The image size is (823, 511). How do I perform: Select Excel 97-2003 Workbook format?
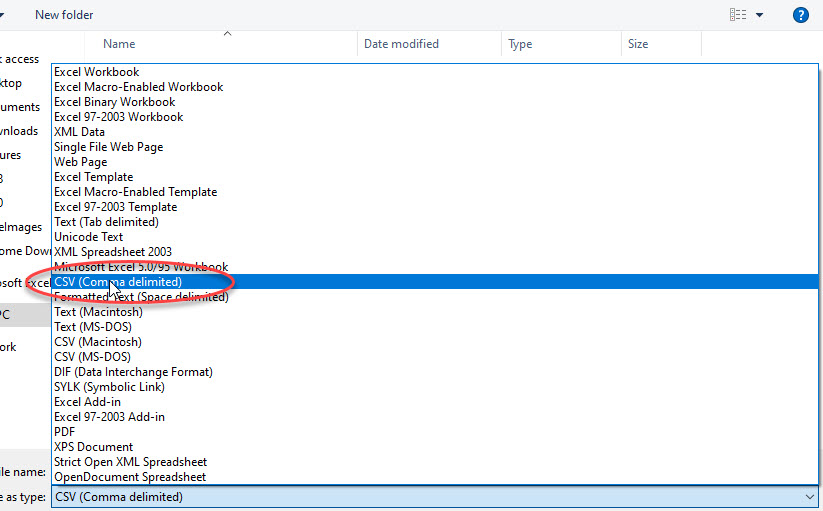(x=119, y=117)
